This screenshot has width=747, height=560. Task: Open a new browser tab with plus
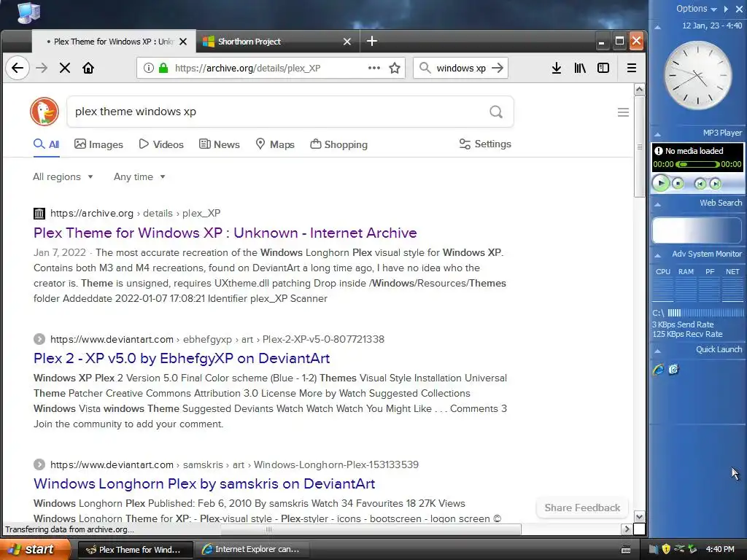[x=372, y=42]
